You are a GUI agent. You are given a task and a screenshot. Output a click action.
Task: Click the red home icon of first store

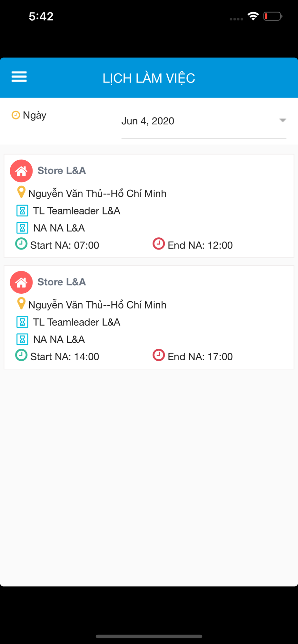(x=21, y=171)
